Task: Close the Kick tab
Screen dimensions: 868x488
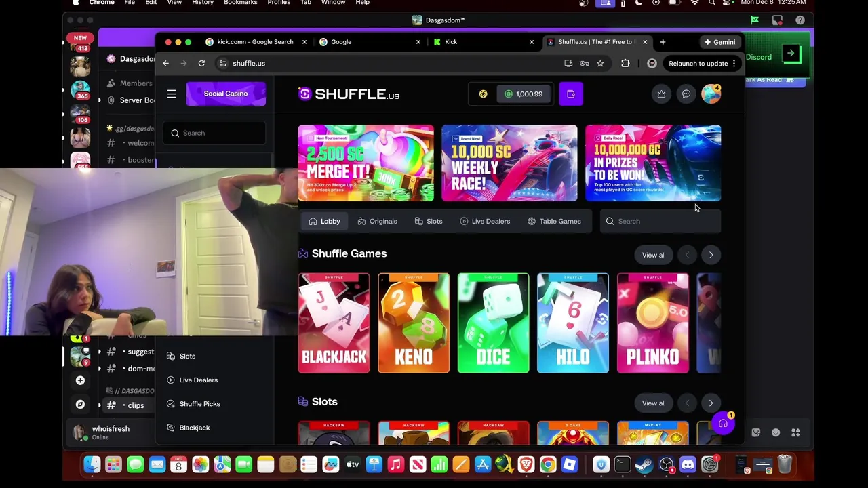Action: (532, 42)
